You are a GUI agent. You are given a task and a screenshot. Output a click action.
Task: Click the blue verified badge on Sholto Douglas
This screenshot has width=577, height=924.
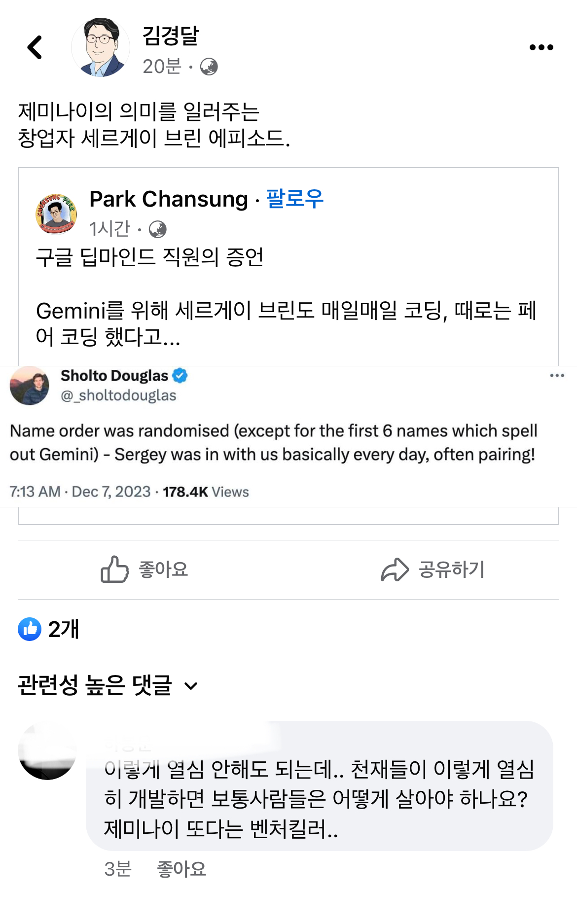pyautogui.click(x=180, y=376)
